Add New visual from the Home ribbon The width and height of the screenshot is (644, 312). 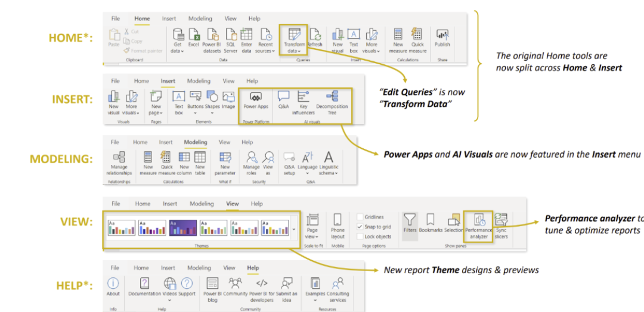pyautogui.click(x=338, y=40)
